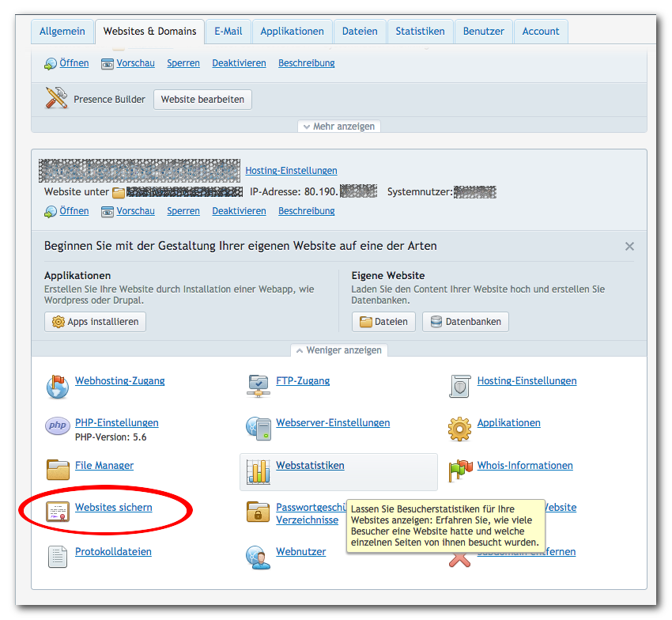Click the Webhosting-Zugang globe icon

(58, 386)
